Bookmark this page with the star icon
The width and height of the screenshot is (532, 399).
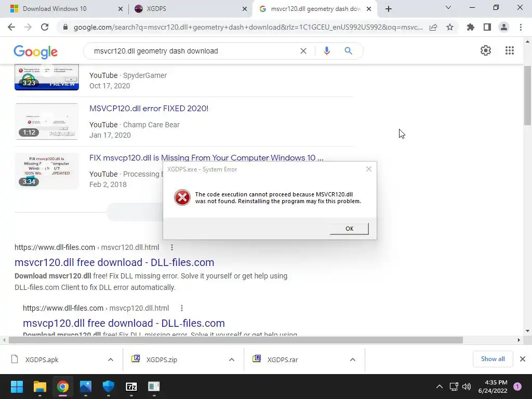450,27
